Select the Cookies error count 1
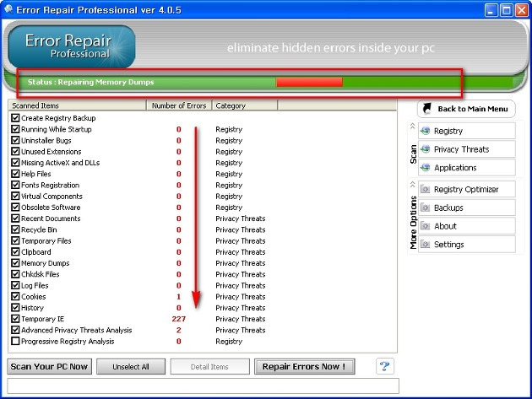The width and height of the screenshot is (532, 399). [179, 296]
